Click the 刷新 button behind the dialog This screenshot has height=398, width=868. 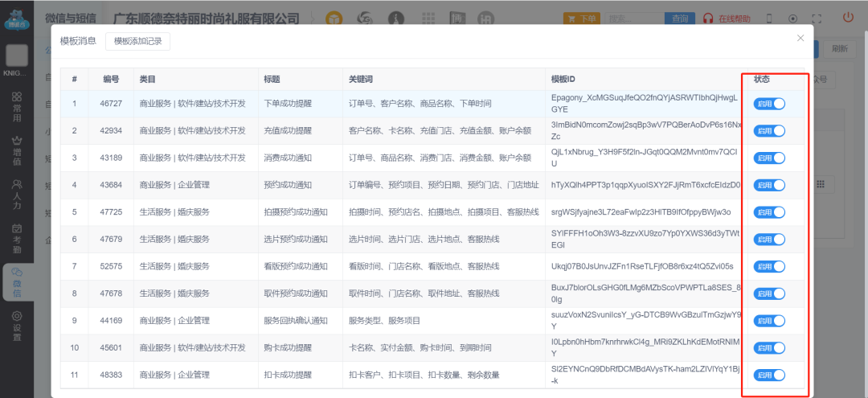(839, 49)
